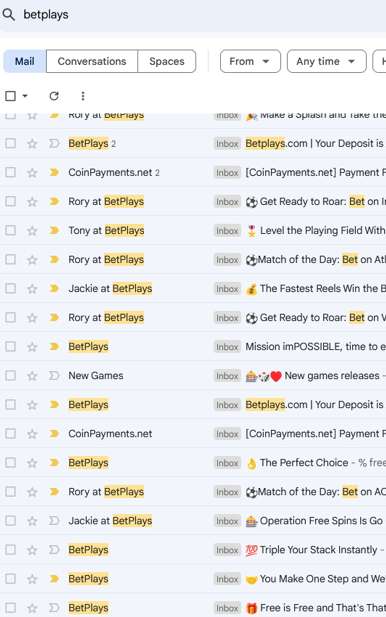386x617 pixels.
Task: Open the Any time filter dropdown
Action: [327, 61]
